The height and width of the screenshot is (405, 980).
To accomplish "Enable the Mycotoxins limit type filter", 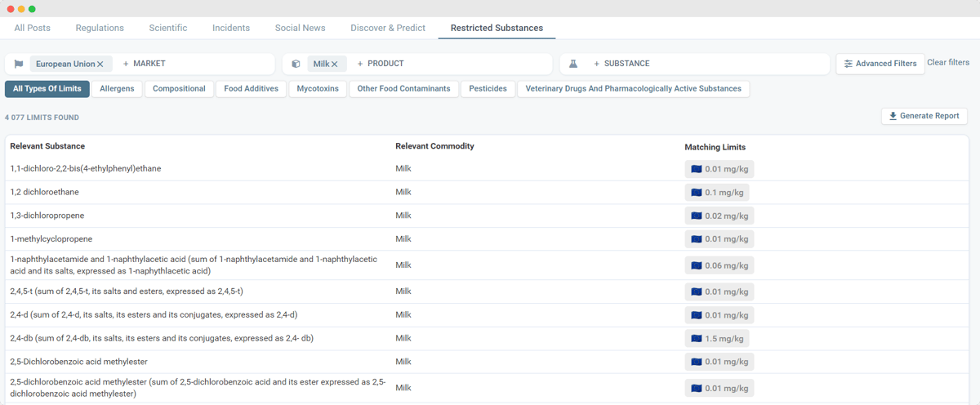I will 318,88.
